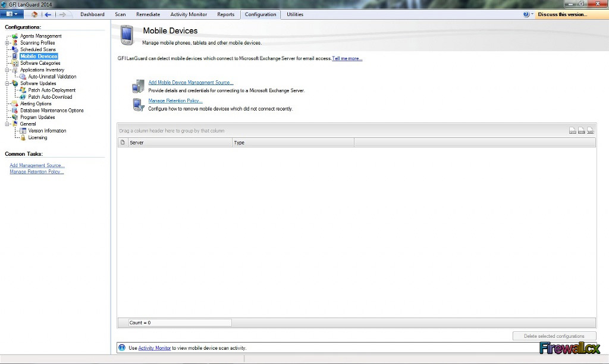Open Program Updates
The image size is (609, 364).
[x=37, y=117]
